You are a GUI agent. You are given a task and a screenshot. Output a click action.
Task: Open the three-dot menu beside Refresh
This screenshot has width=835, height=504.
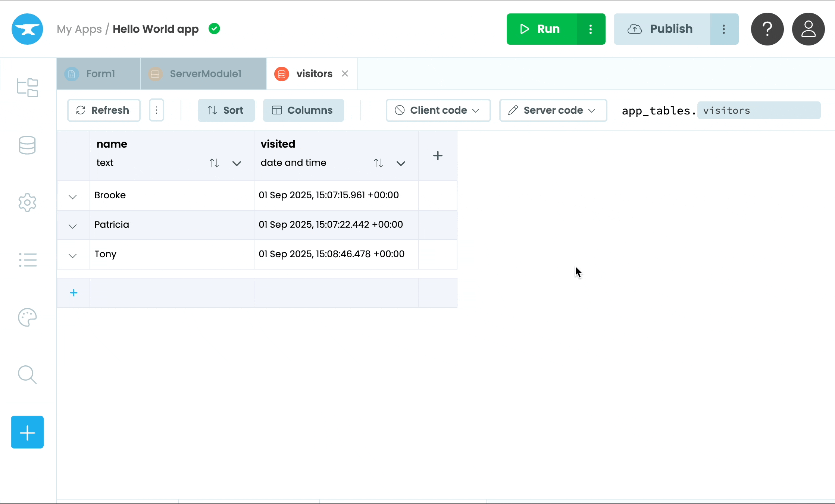(x=156, y=110)
